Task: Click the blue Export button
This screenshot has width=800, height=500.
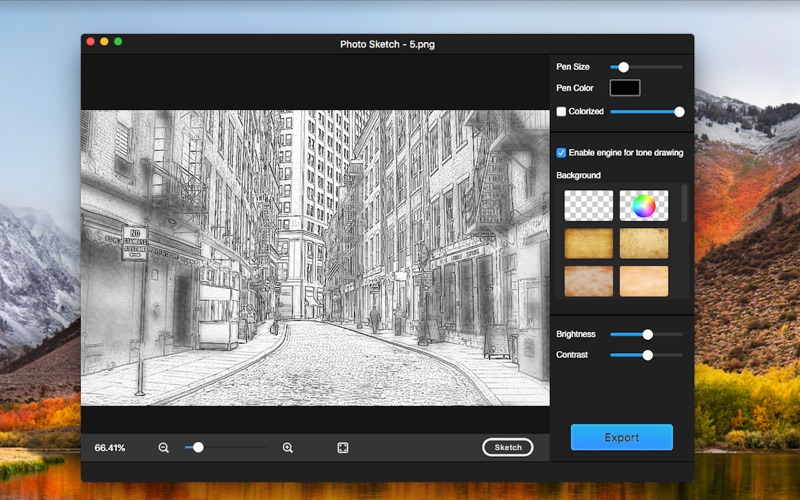Action: tap(621, 437)
